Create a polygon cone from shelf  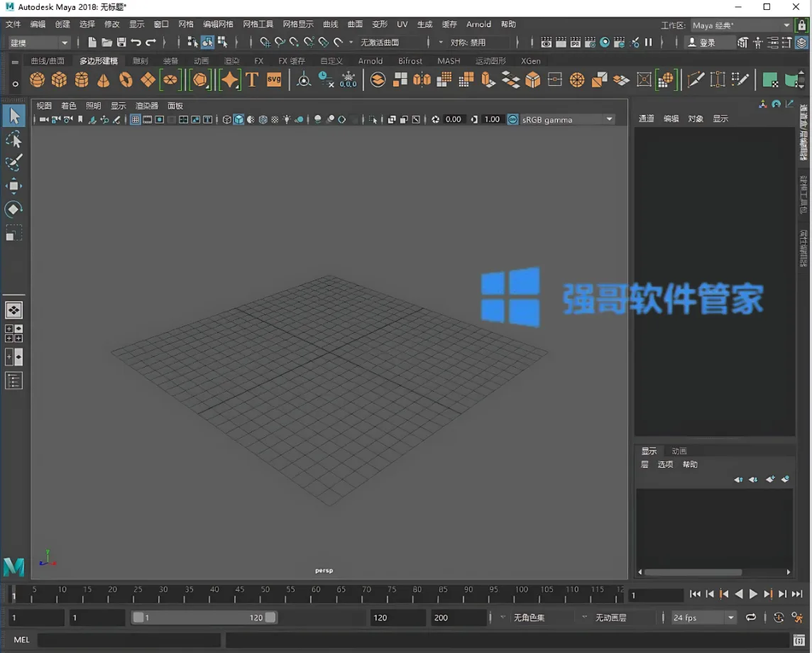(x=104, y=79)
